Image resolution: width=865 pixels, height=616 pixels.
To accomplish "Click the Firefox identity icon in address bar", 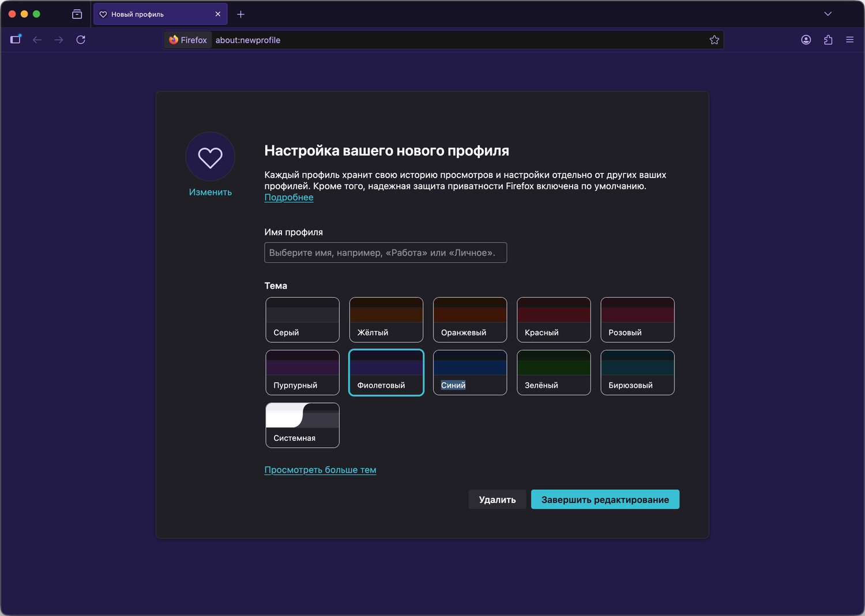I will point(188,40).
